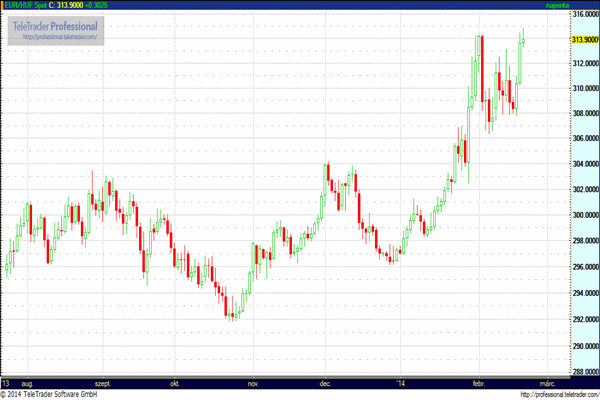
Task: Select the dec. marker on time axis
Action: tap(326, 383)
